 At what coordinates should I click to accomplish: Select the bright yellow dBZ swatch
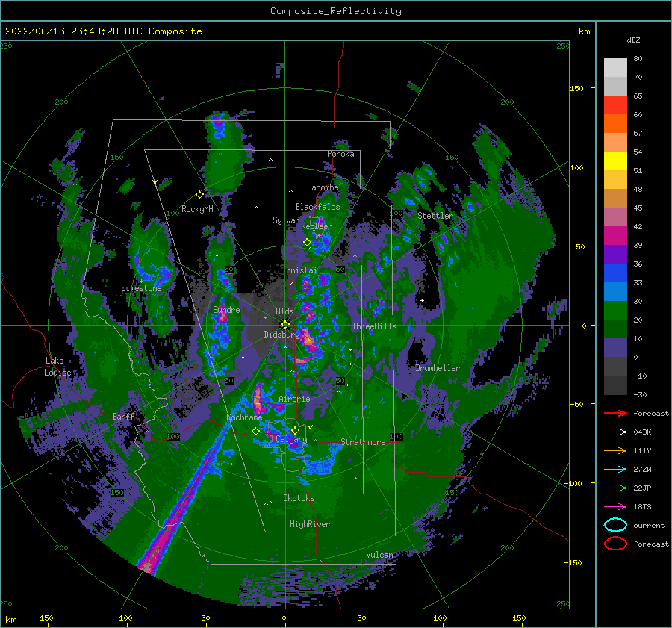[615, 161]
